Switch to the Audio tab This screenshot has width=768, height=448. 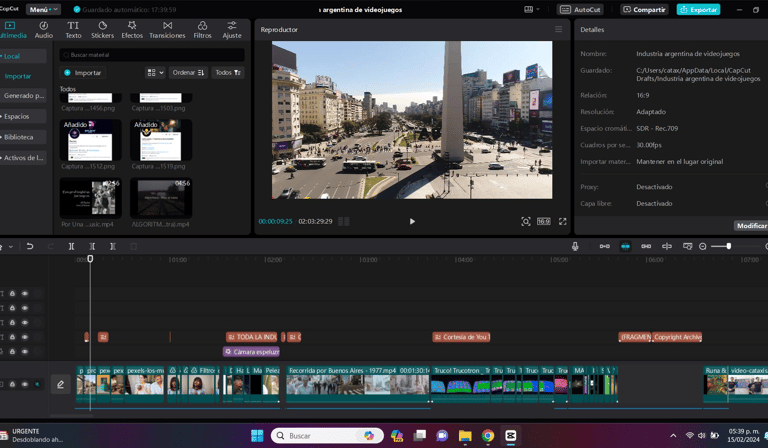point(44,30)
